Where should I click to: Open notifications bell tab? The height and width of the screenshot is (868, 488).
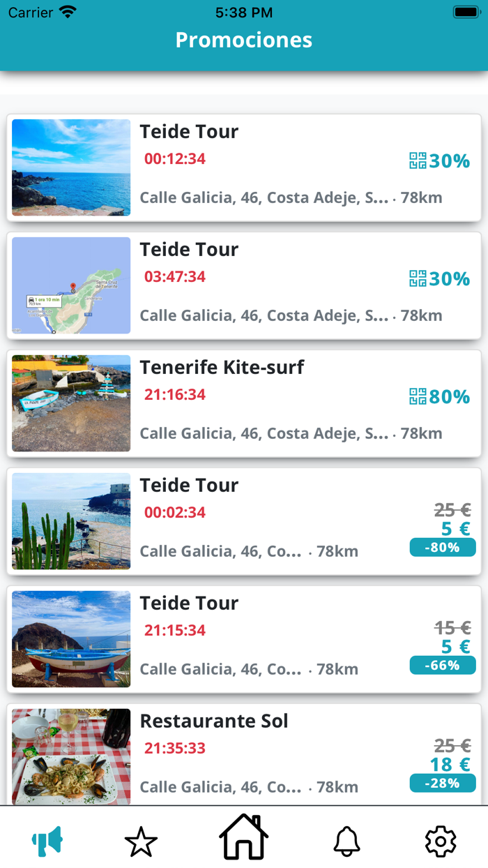346,841
